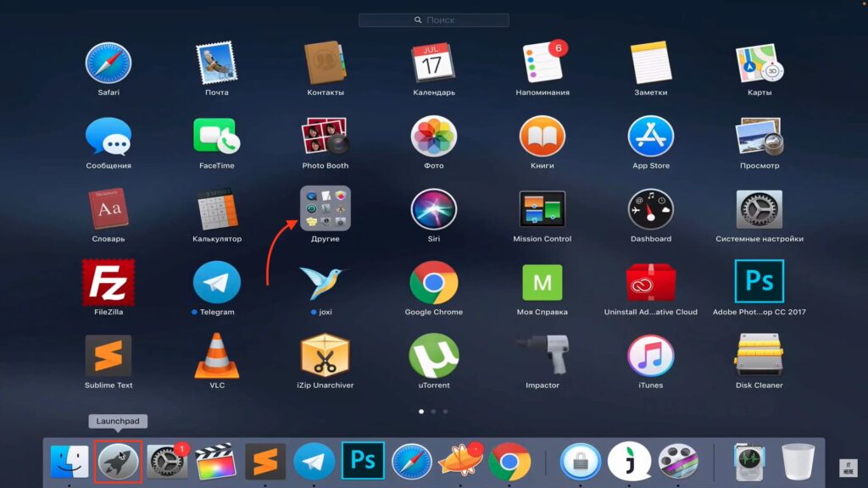This screenshot has height=488, width=868.
Task: Open the Календарь calendar app
Action: [x=433, y=63]
